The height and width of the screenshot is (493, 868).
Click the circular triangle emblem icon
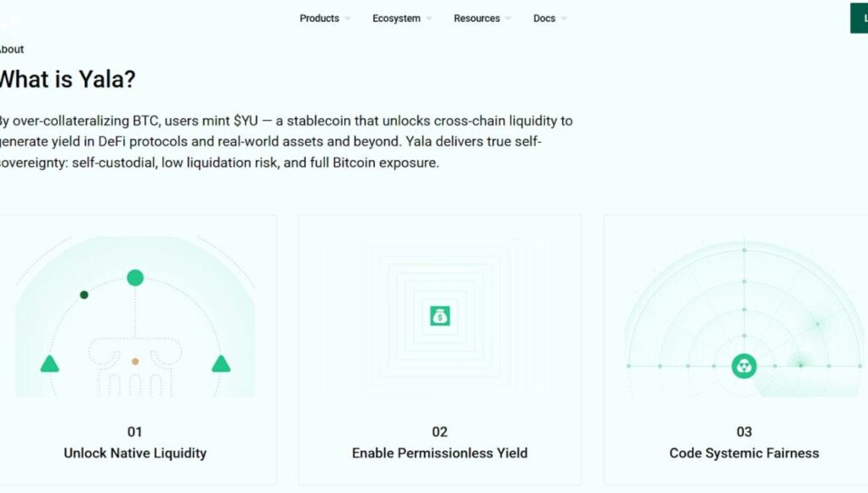744,366
